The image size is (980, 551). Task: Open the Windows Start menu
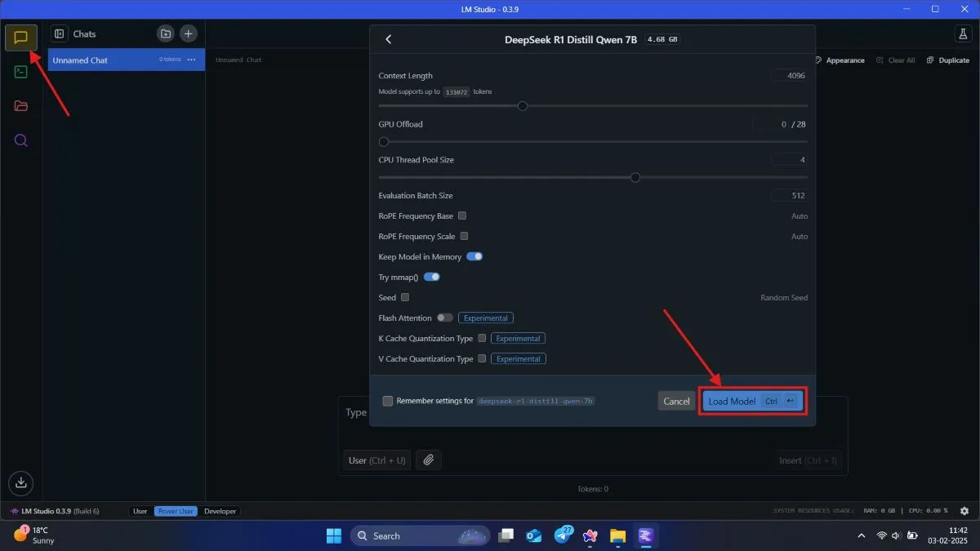coord(334,535)
